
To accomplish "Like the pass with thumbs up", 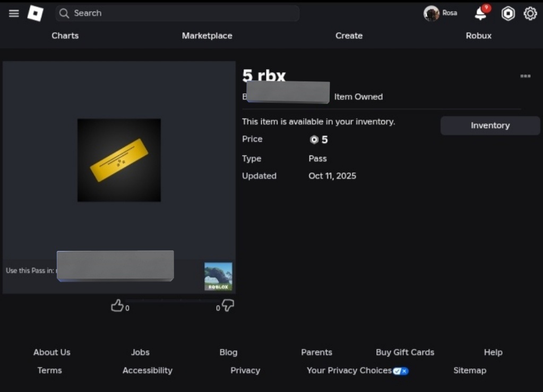I will pyautogui.click(x=117, y=306).
